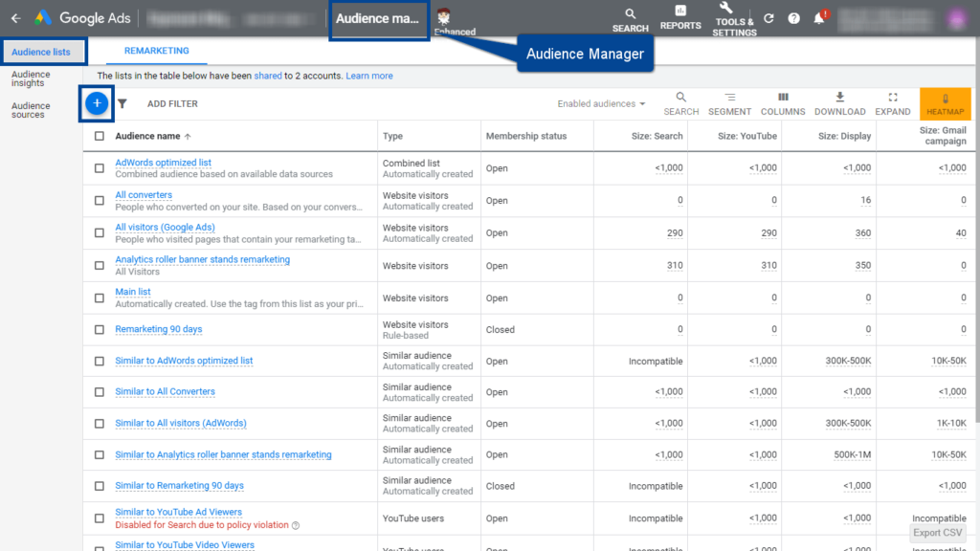This screenshot has width=980, height=551.
Task: Toggle the select-all checkbox in header row
Action: point(100,136)
